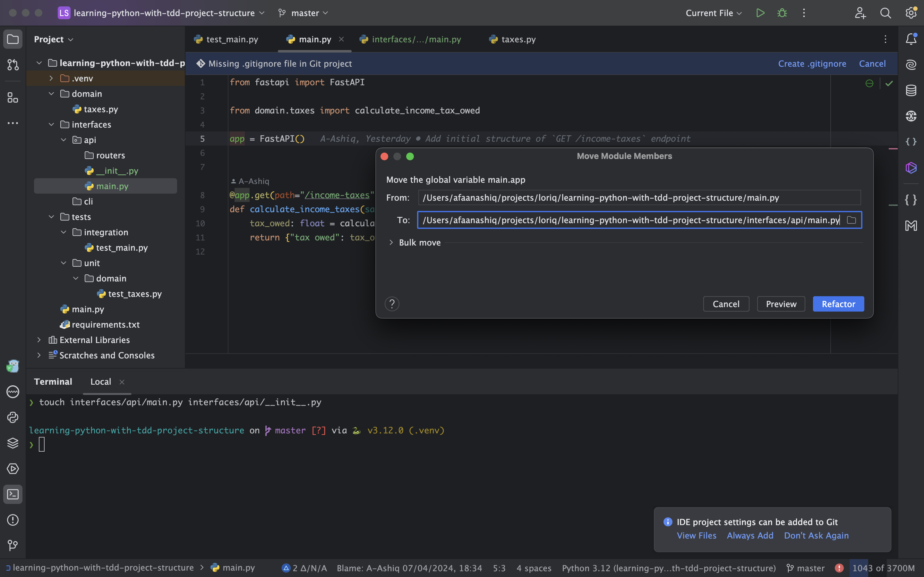The width and height of the screenshot is (924, 577).
Task: Collapse the tests folder
Action: (x=51, y=217)
